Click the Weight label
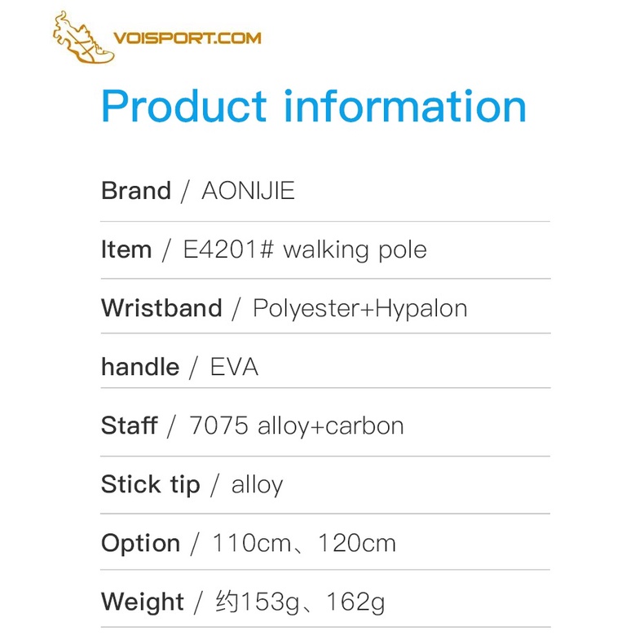 [x=142, y=602]
